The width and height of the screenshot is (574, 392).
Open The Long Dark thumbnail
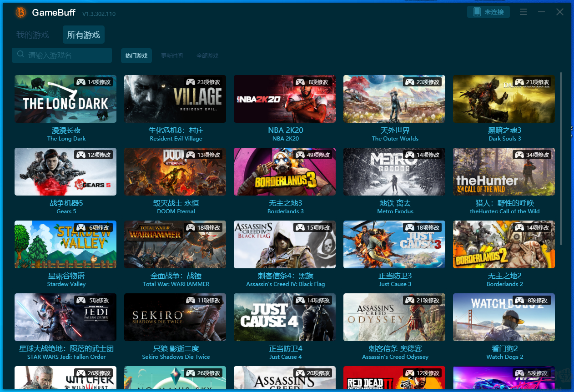(65, 99)
